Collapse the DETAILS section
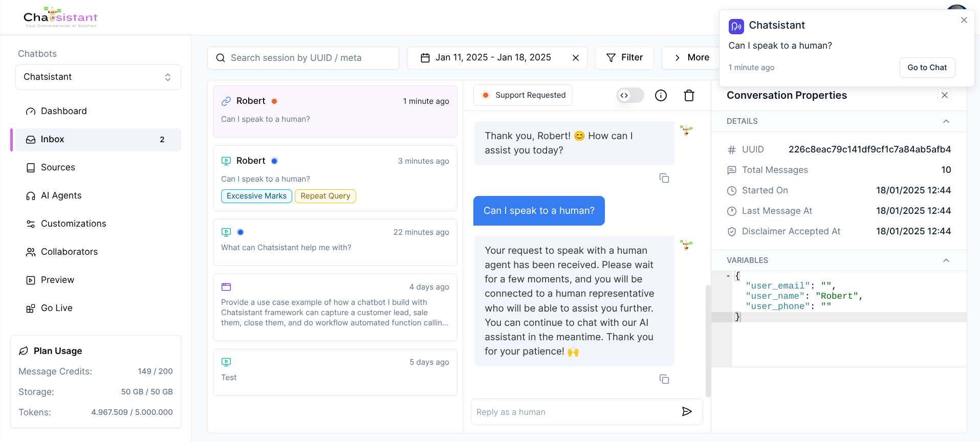Screen dimensions: 980x442 click(x=946, y=121)
